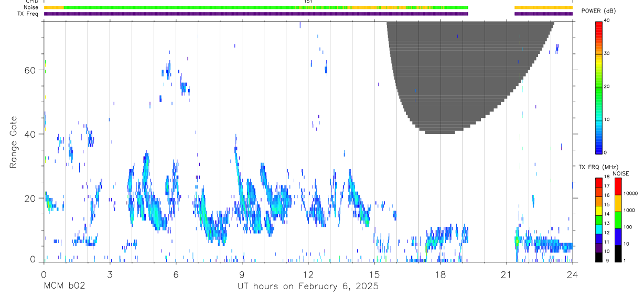Click the "3" hour tick on the time axis
This screenshot has height=297, width=644.
(x=110, y=274)
